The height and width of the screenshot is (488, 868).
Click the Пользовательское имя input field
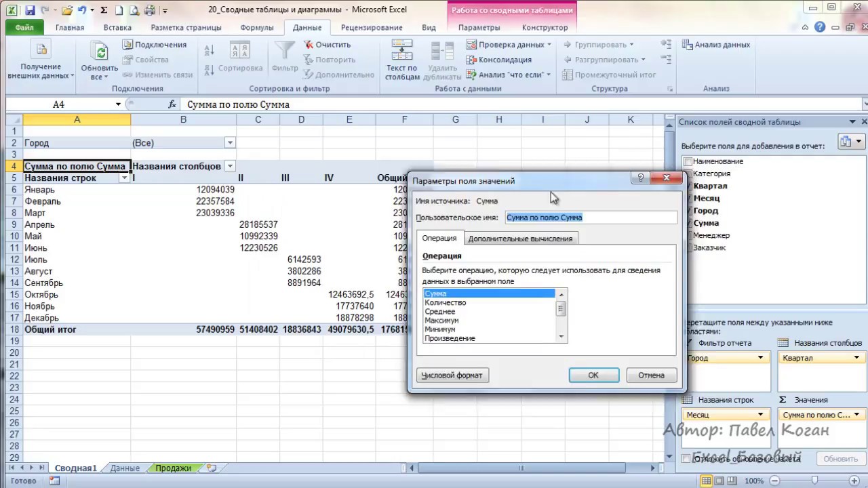[x=591, y=218]
